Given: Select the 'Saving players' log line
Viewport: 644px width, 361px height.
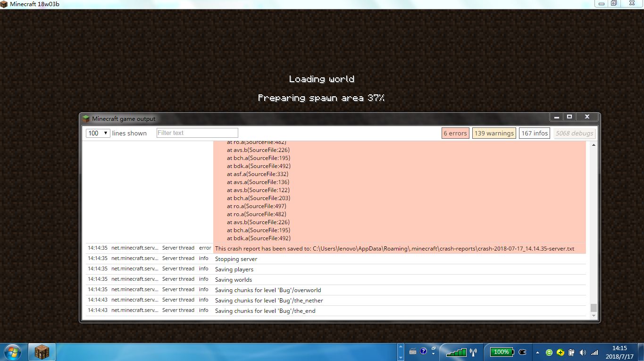Looking at the screenshot, I should [x=335, y=269].
